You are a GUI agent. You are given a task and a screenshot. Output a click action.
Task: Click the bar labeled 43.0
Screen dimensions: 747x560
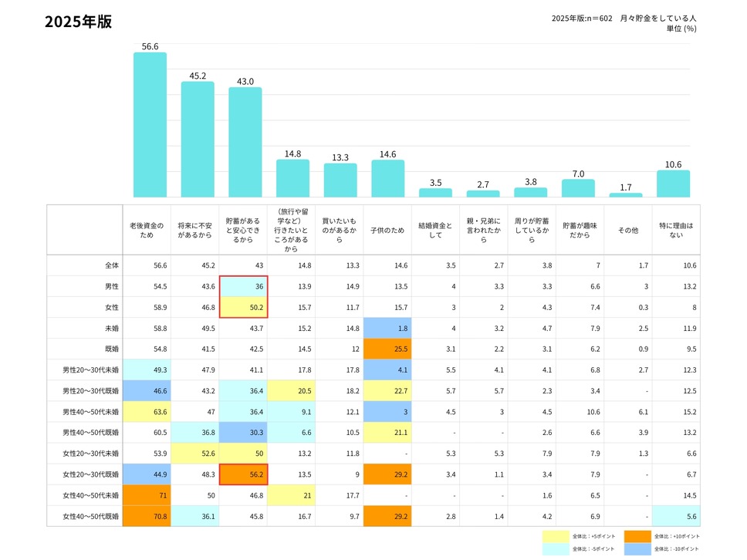245,143
